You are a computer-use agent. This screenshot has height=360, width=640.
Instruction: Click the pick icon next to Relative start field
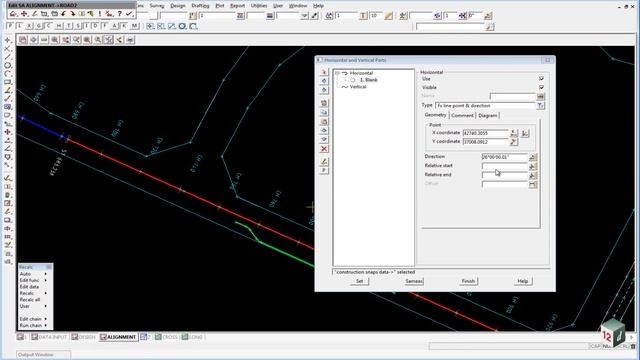click(x=533, y=166)
